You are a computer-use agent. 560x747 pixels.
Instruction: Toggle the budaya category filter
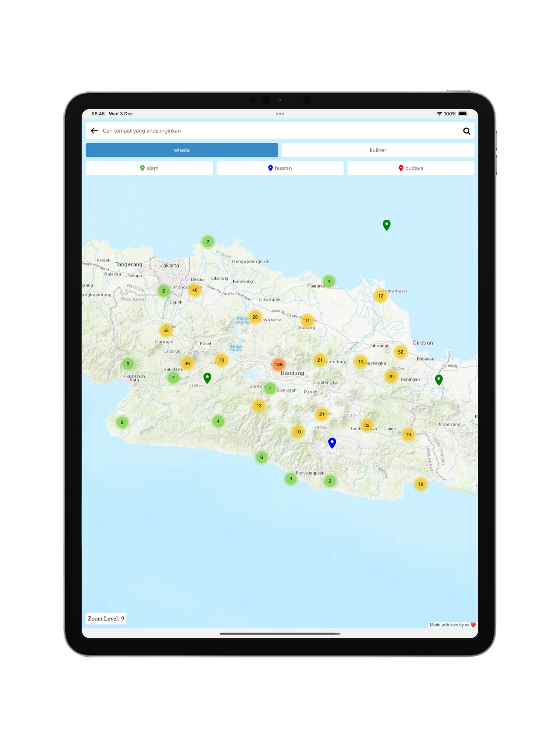[x=411, y=168]
